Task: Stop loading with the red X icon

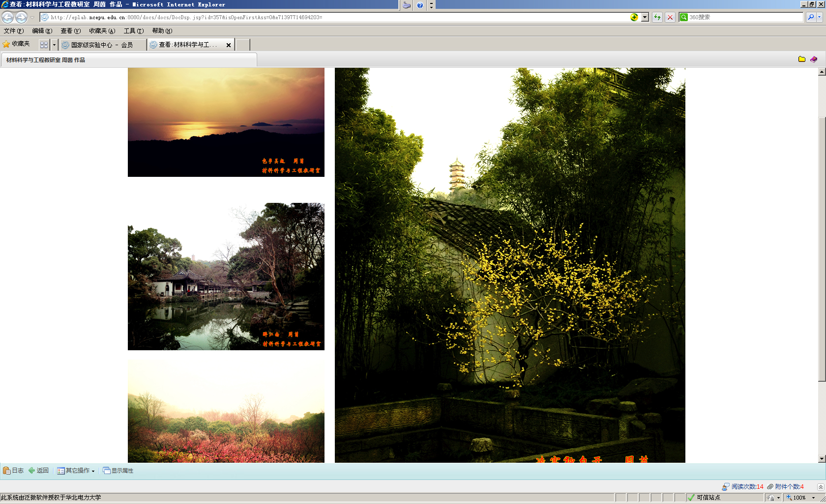Action: 670,17
